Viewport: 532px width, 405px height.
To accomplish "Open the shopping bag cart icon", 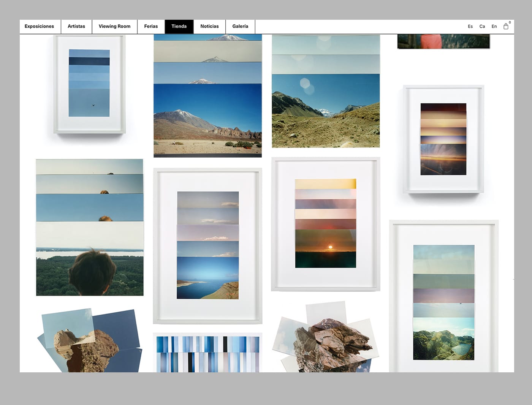I will coord(506,26).
